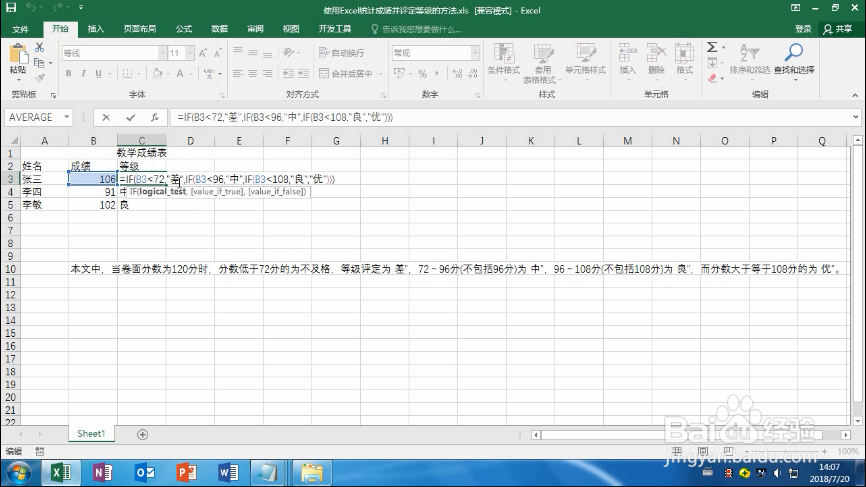Click the decrease decimal icon
The image size is (866, 487).
[x=473, y=73]
